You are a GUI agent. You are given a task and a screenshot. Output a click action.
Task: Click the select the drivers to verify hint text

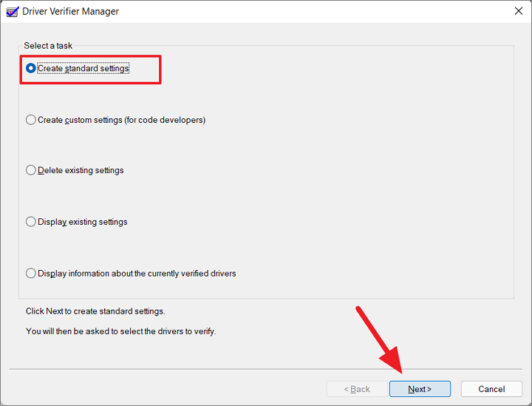pyautogui.click(x=120, y=331)
